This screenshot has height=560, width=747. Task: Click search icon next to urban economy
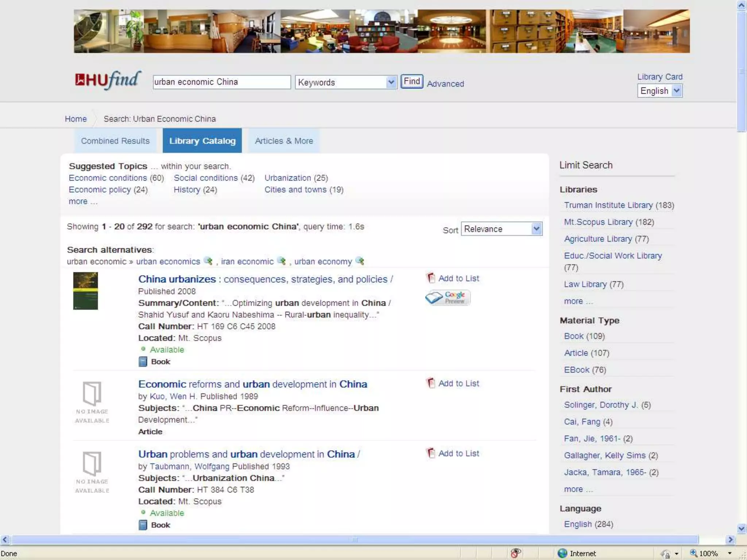(360, 261)
